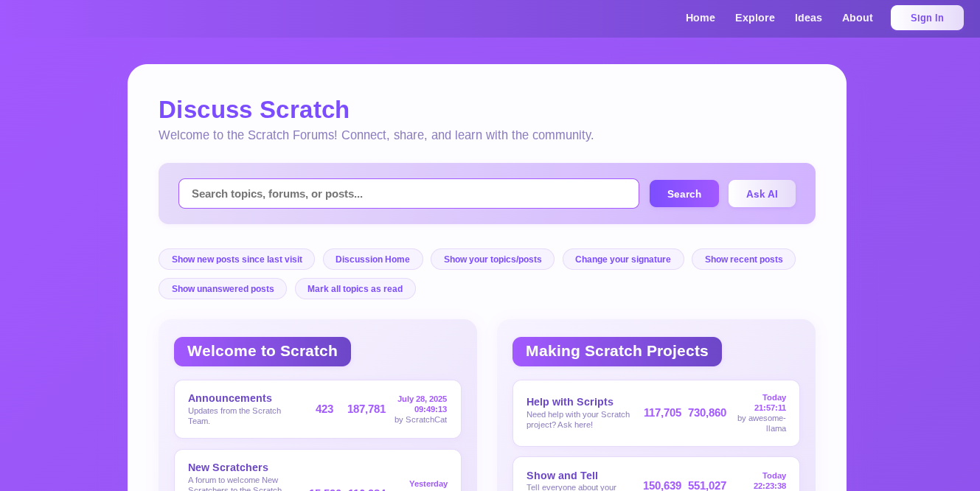
Task: Open the Ideas menu item
Action: (x=808, y=18)
